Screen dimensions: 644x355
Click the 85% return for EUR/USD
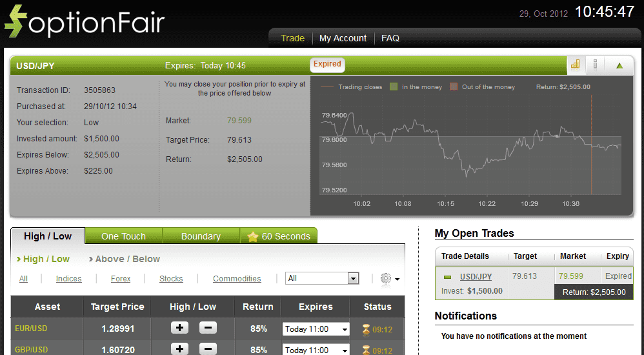click(x=259, y=329)
